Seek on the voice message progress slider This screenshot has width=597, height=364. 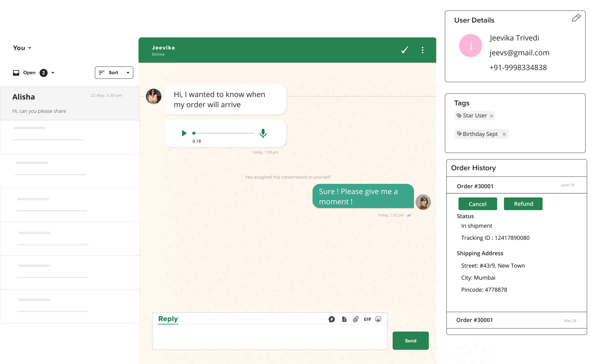pyautogui.click(x=223, y=133)
